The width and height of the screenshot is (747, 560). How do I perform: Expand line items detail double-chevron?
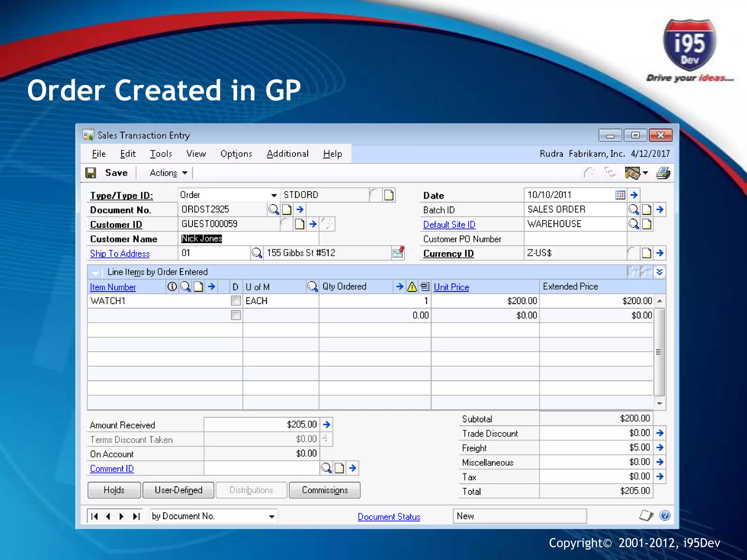(x=659, y=272)
